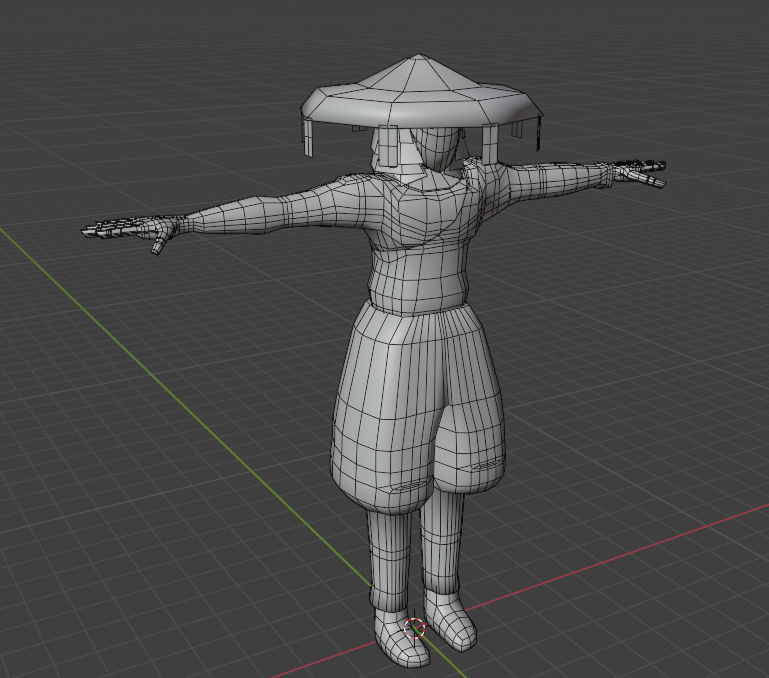The height and width of the screenshot is (678, 769).
Task: Select the character's face under the hat
Action: tap(436, 149)
